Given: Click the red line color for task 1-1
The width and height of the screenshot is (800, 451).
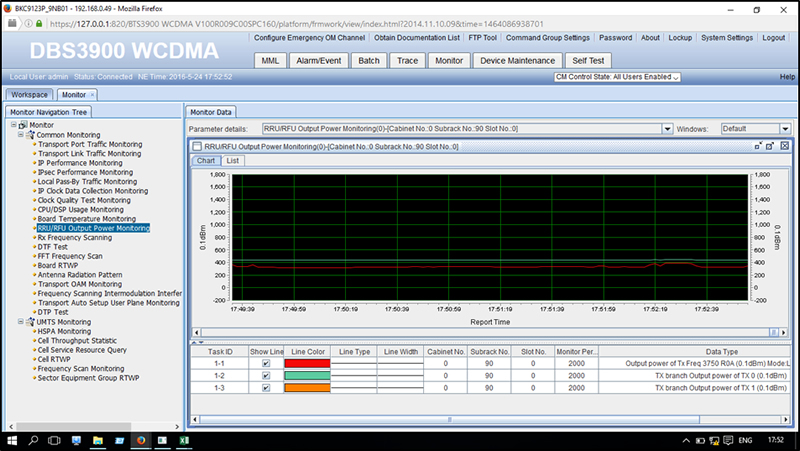Looking at the screenshot, I should [307, 363].
